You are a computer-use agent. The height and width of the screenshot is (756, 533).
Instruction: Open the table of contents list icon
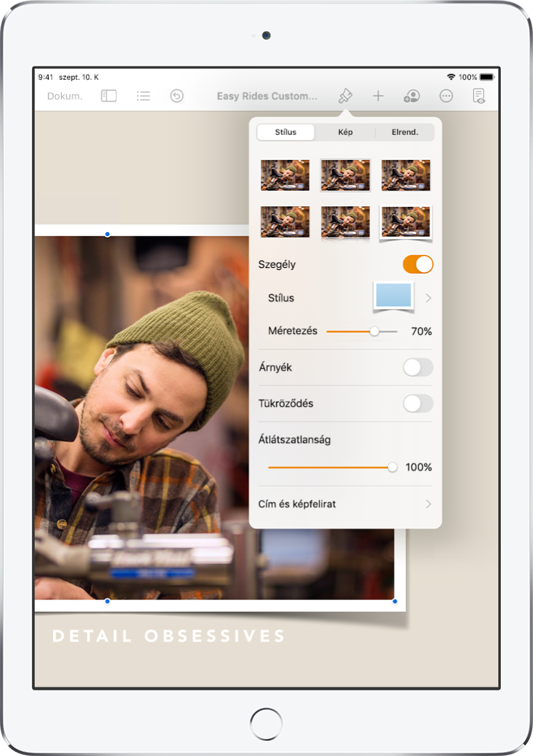(x=143, y=96)
